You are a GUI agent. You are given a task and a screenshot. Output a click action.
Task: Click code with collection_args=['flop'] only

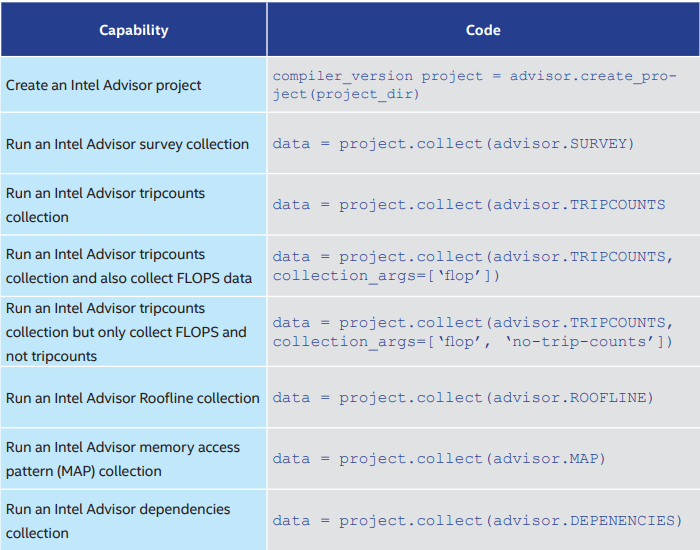pyautogui.click(x=472, y=266)
